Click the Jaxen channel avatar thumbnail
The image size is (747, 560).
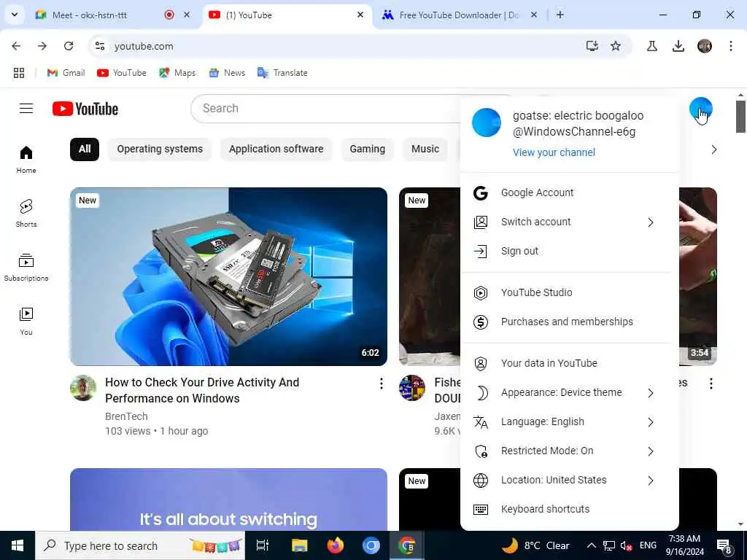(412, 388)
